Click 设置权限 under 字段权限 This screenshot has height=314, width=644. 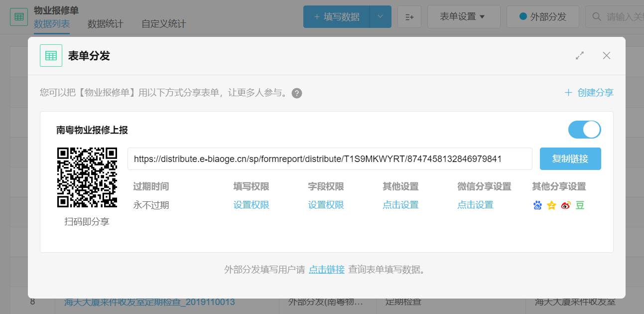pos(326,205)
